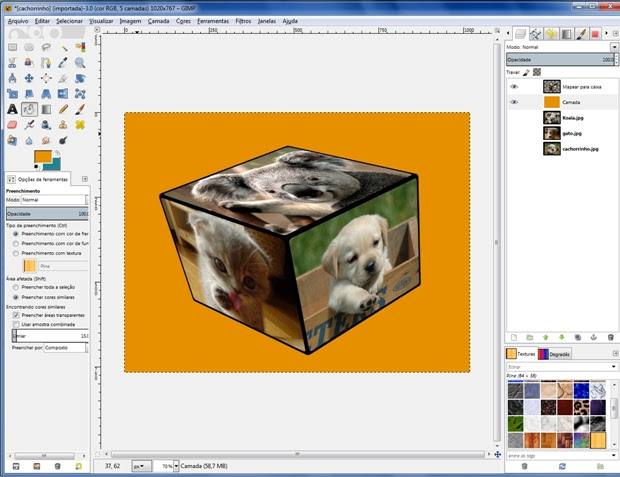The image size is (620, 477).
Task: Open the zoom percentage dropdown in status bar
Action: 176,466
